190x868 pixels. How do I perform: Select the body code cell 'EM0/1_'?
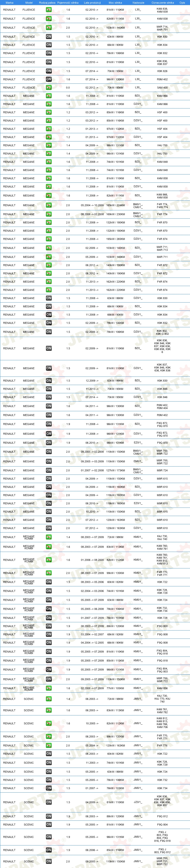(138, 461)
